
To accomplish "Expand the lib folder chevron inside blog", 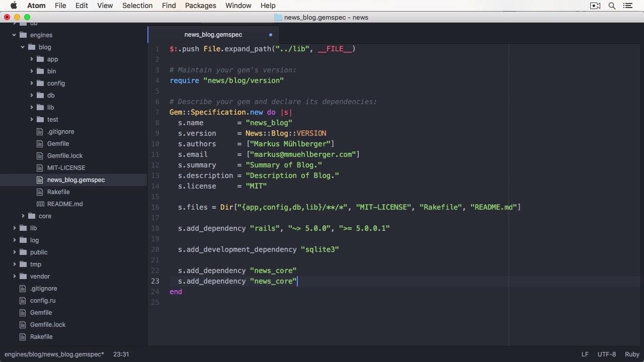I will click(x=32, y=107).
